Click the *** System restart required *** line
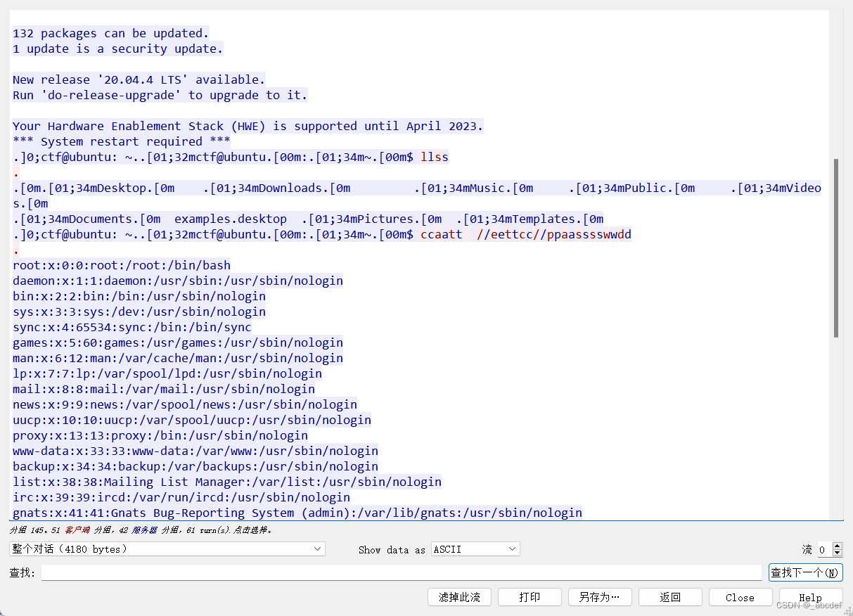The width and height of the screenshot is (853, 616). (122, 141)
